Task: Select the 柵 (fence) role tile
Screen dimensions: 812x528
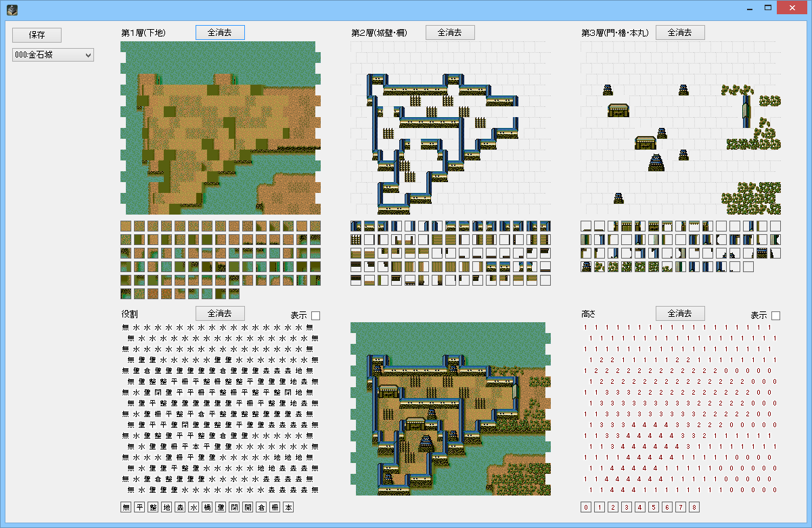Action: point(275,507)
